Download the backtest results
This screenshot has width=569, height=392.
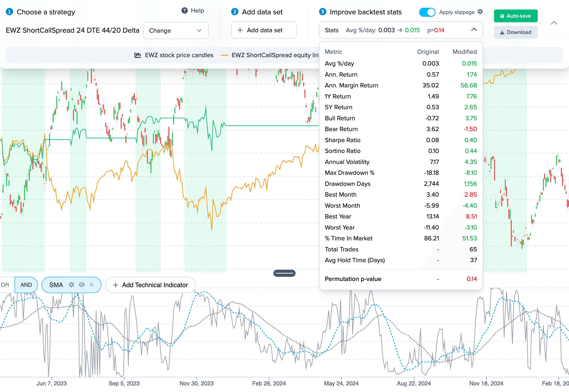(x=516, y=32)
